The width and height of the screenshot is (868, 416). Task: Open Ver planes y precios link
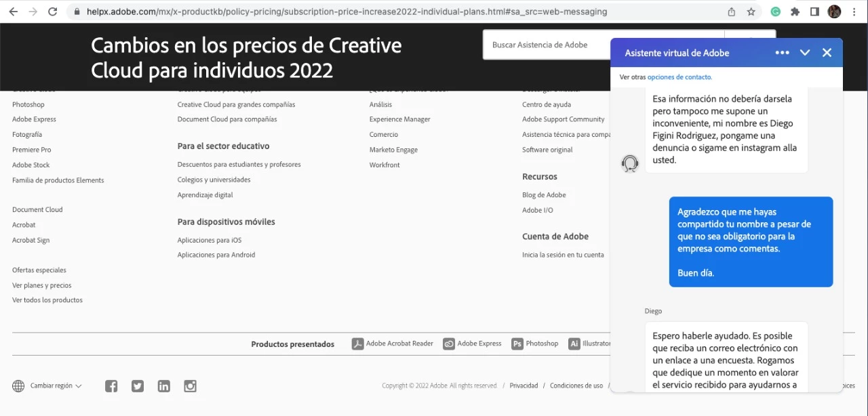tap(41, 285)
